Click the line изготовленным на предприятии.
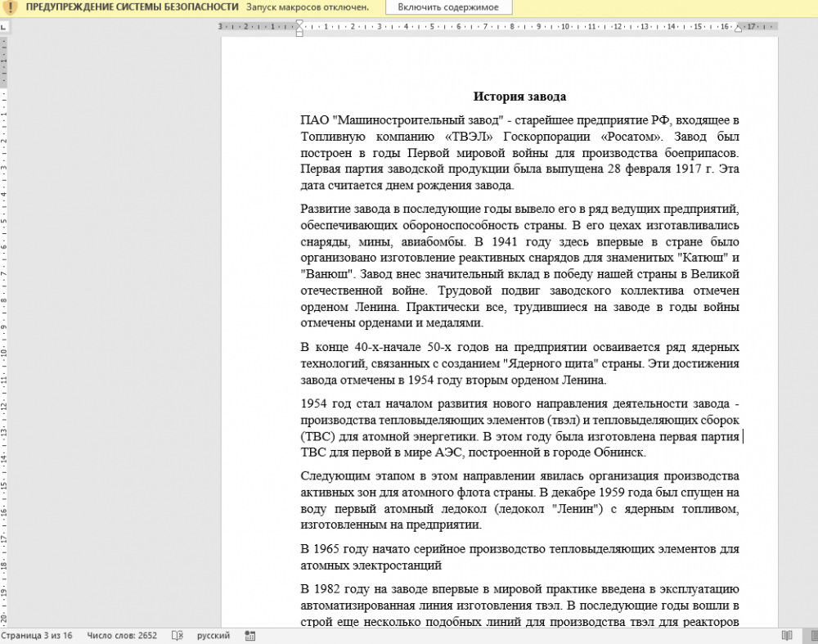 [x=391, y=525]
